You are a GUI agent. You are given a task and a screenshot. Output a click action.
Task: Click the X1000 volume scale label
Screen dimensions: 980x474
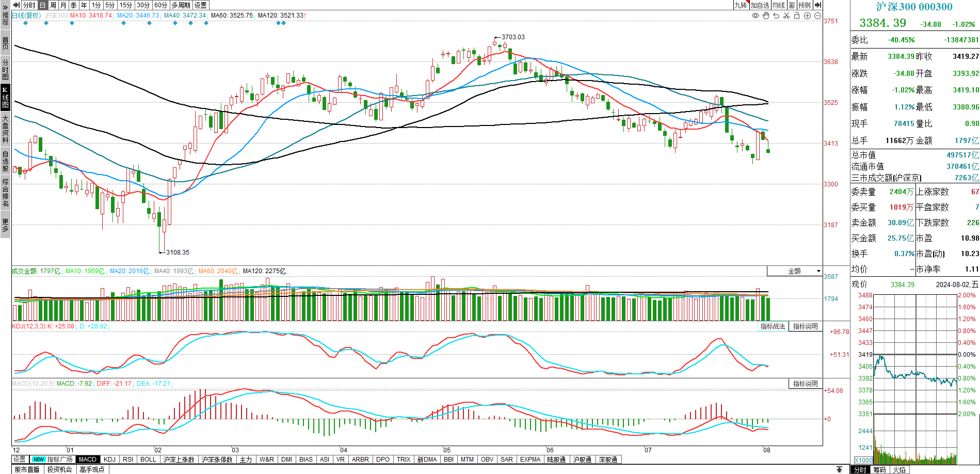point(863,461)
